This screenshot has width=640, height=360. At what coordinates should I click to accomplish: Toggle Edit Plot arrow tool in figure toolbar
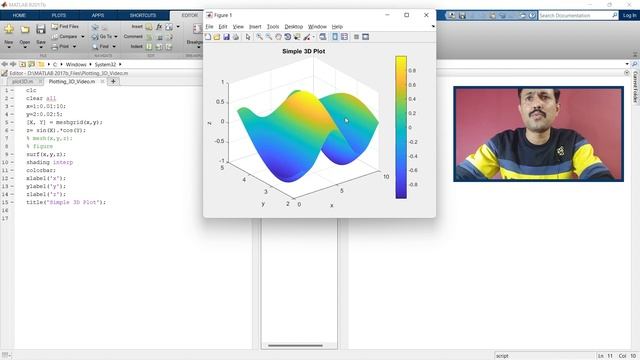[248, 37]
